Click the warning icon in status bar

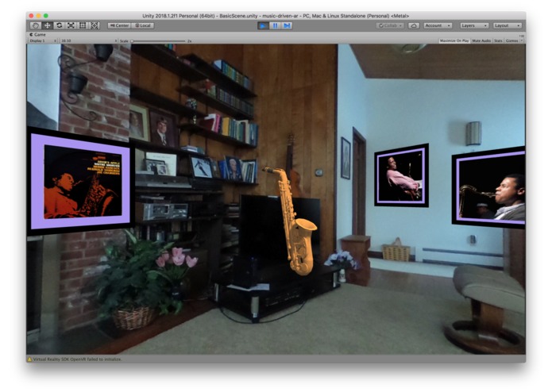tap(29, 359)
